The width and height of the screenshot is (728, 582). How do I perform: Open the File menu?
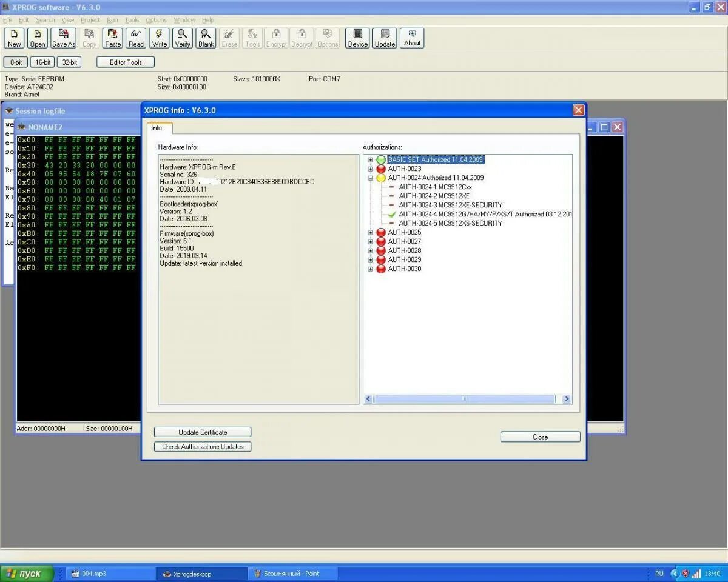(7, 20)
